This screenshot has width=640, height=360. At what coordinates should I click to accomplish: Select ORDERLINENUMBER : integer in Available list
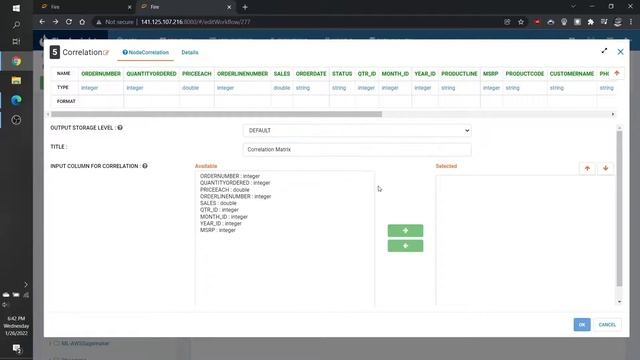(236, 196)
